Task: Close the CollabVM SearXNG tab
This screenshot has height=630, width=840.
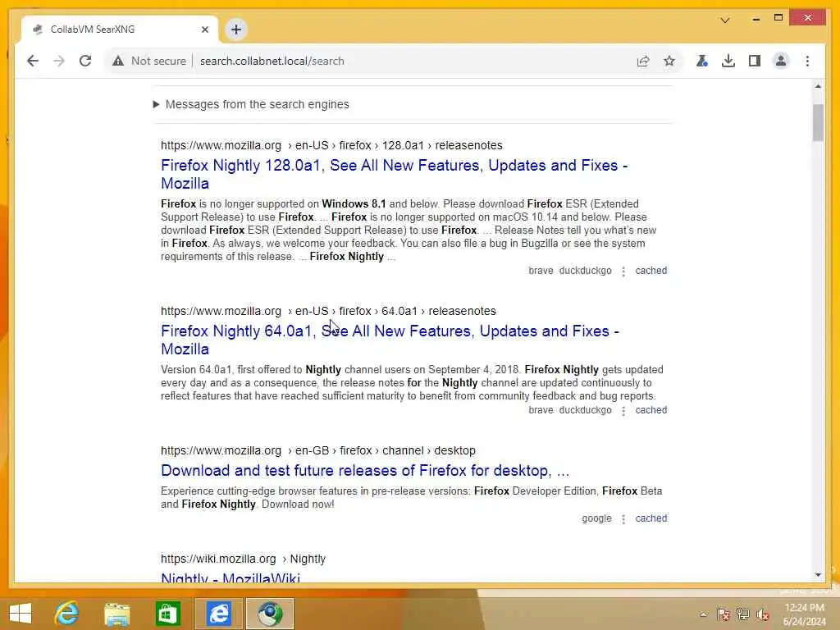Action: point(204,30)
